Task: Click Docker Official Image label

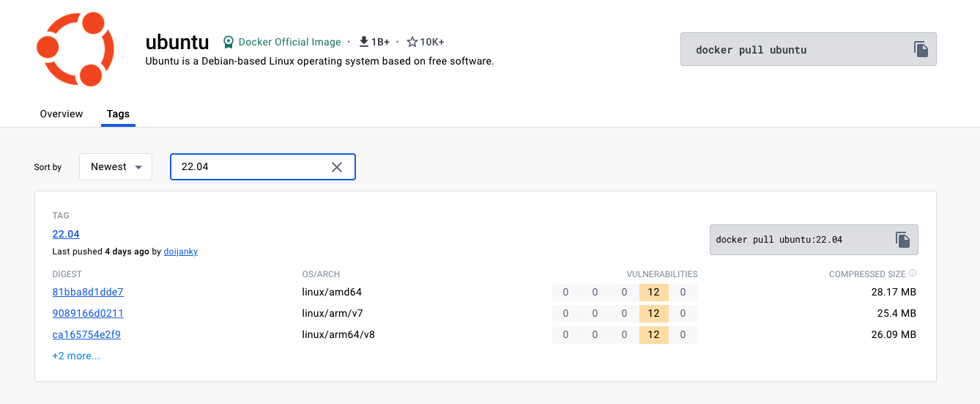Action: coord(290,42)
